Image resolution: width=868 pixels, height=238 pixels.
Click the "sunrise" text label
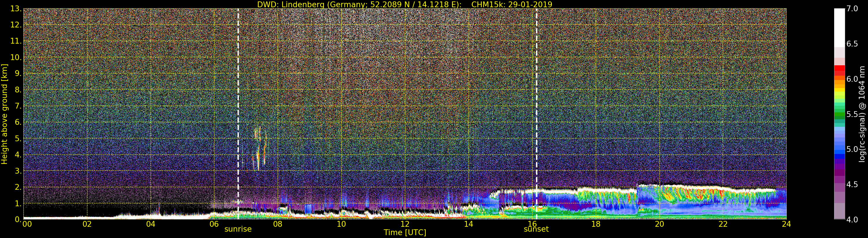238,229
